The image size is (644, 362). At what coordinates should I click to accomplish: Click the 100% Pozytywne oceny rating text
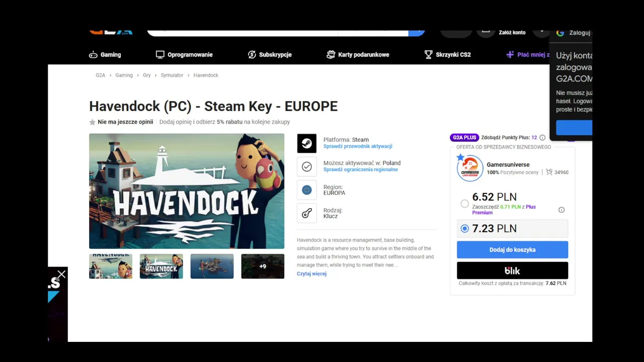point(513,172)
